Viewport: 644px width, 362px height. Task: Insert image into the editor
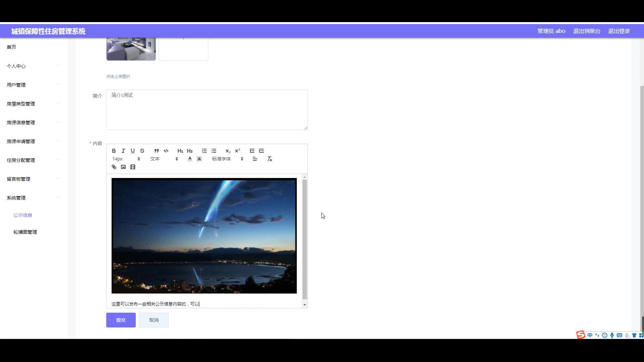[x=123, y=167]
